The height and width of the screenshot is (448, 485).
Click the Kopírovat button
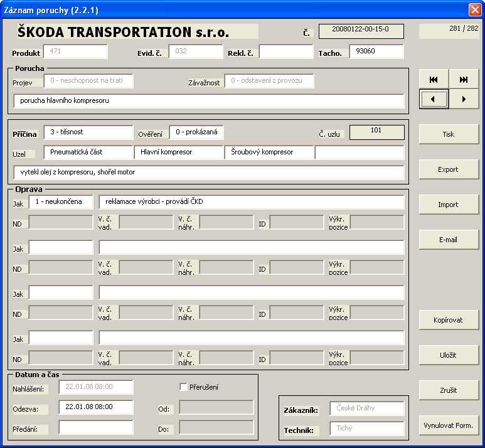pos(449,320)
